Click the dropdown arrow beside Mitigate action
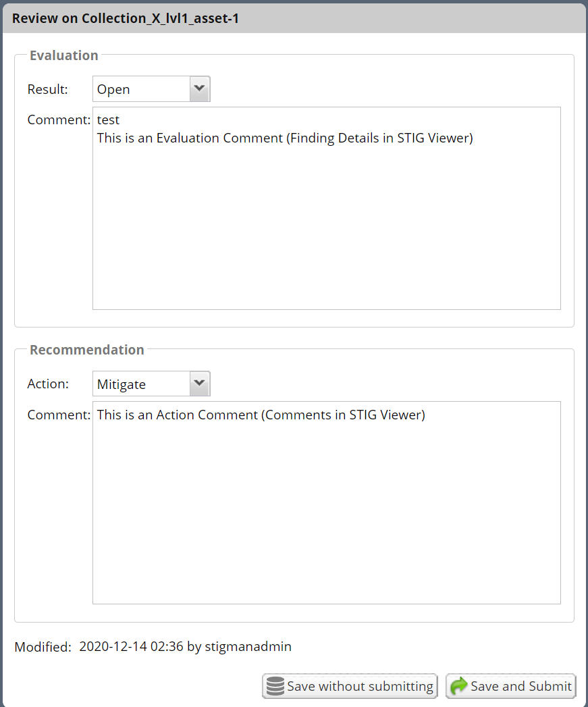This screenshot has height=707, width=588. click(199, 383)
